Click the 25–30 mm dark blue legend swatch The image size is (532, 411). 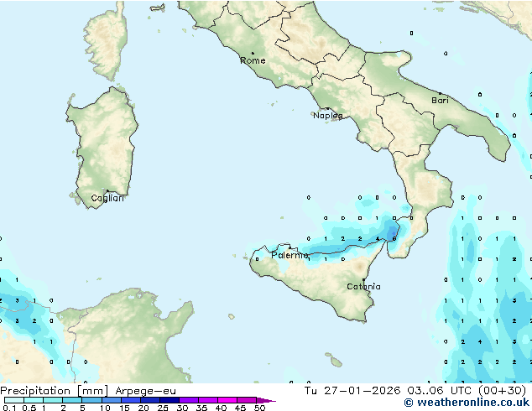click(x=169, y=400)
